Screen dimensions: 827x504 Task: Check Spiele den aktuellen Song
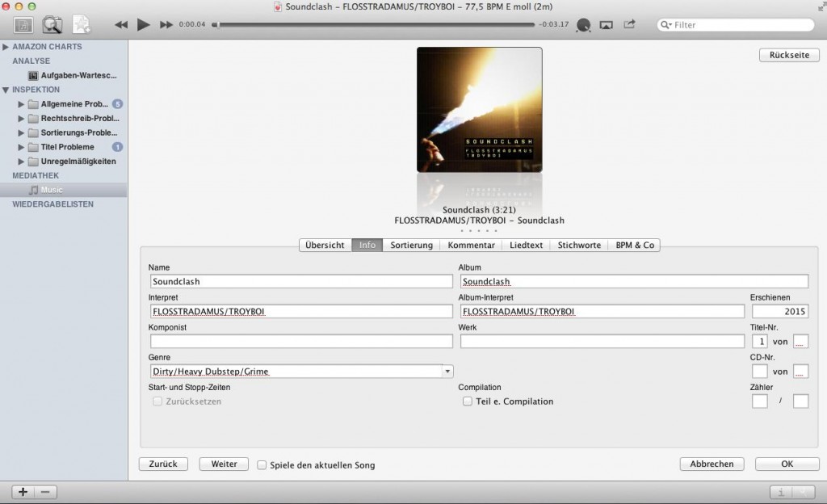(x=261, y=464)
